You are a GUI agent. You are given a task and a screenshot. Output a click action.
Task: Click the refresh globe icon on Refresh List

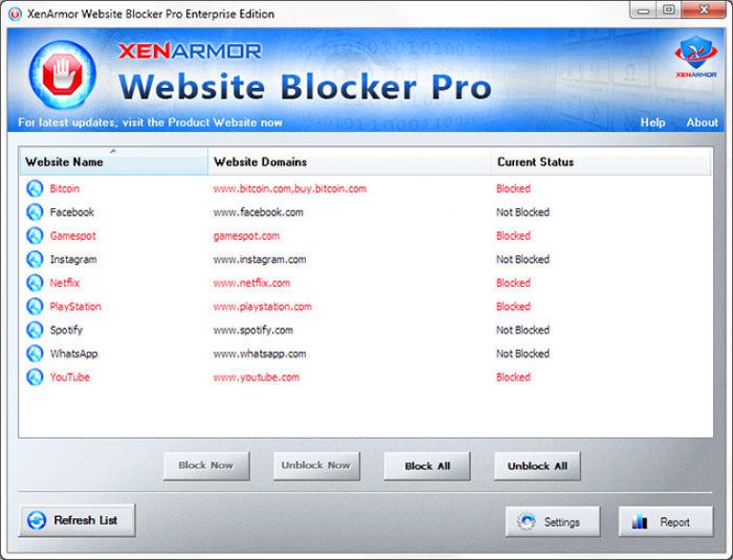(36, 520)
